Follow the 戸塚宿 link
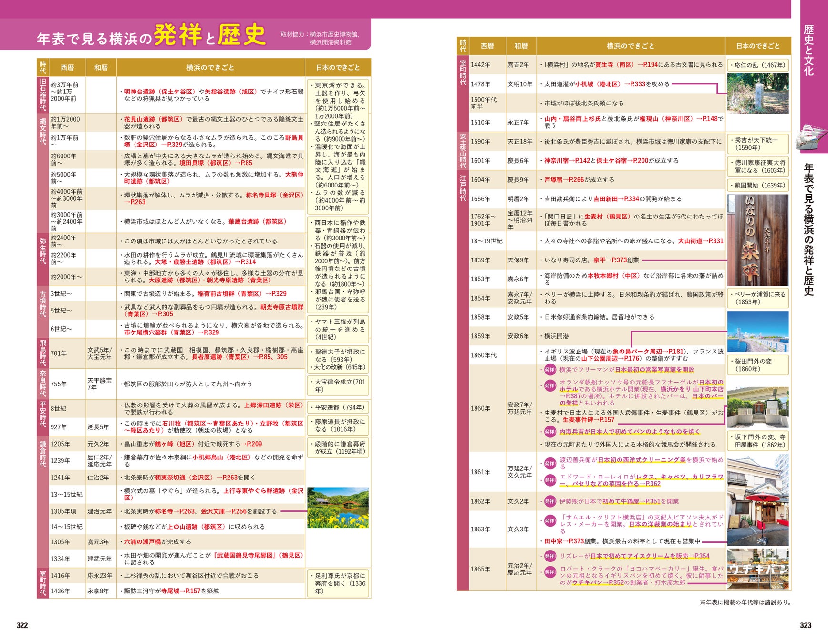 (x=553, y=180)
